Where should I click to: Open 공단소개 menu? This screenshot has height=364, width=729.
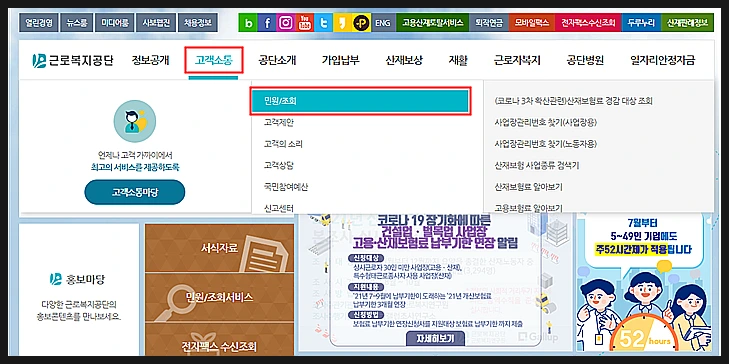278,60
